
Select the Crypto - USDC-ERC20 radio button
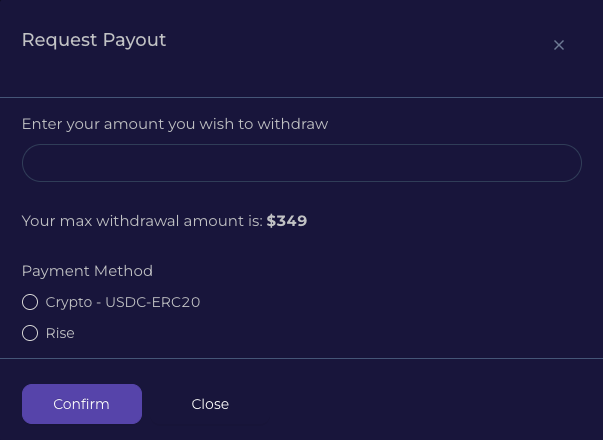pyautogui.click(x=30, y=302)
